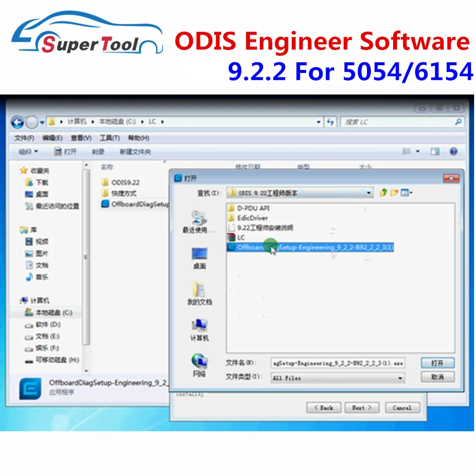Image resolution: width=476 pixels, height=476 pixels.
Task: Select OffboardDiagSetup-Engineering_9_2_2 file in dialog
Action: pos(310,248)
